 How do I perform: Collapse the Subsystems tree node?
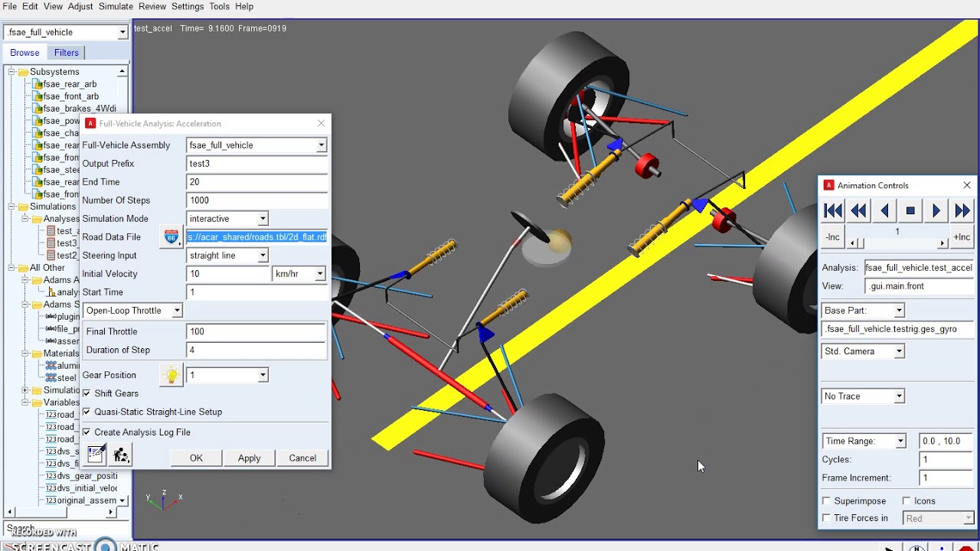[x=11, y=72]
